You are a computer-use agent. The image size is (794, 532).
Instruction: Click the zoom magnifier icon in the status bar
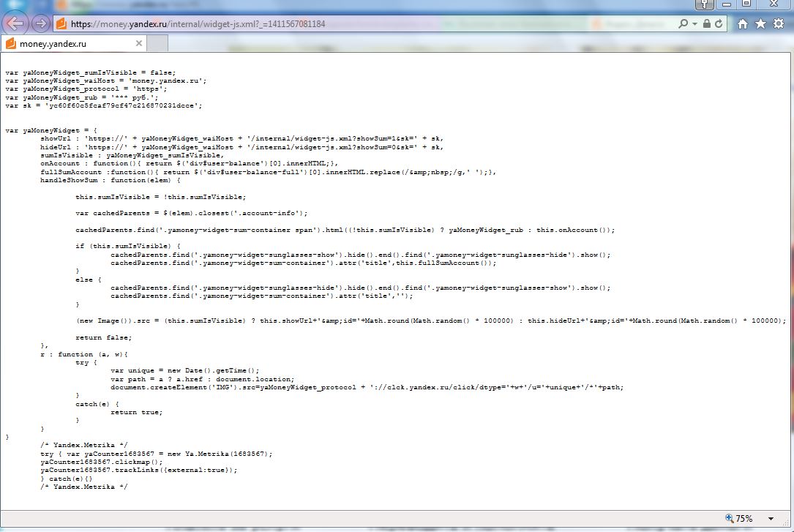(729, 518)
